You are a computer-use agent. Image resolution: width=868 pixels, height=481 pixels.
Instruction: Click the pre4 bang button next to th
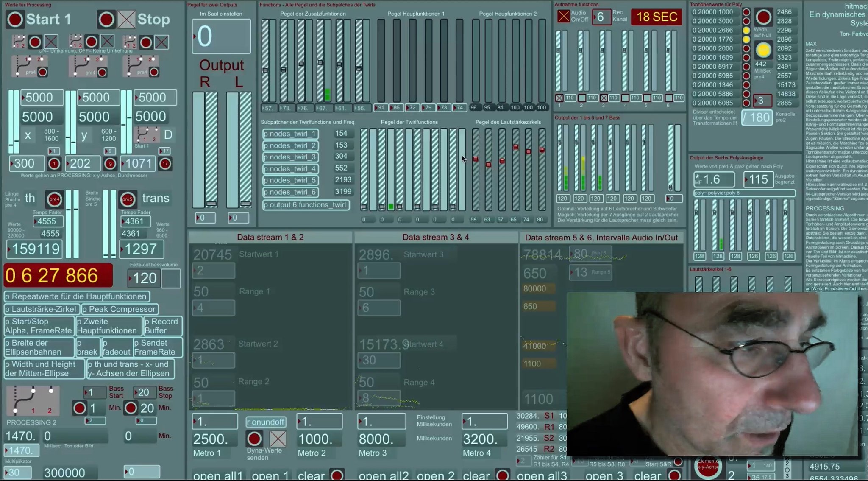(54, 199)
